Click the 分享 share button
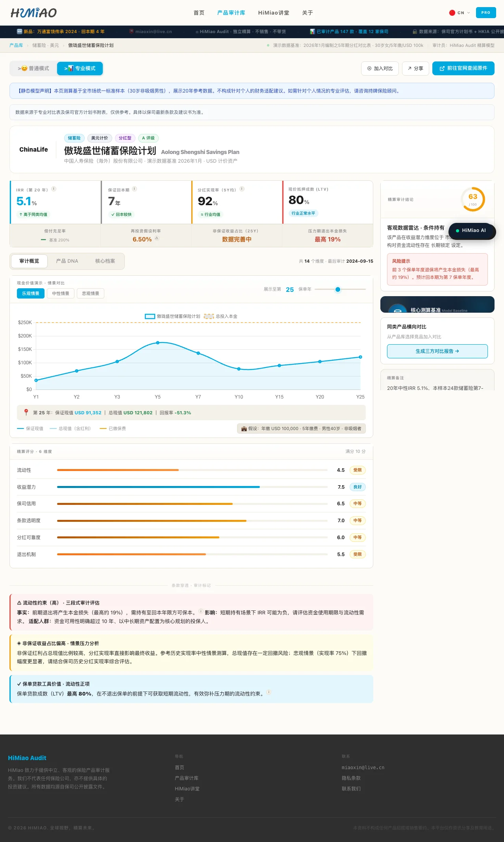The image size is (504, 842). [x=415, y=69]
